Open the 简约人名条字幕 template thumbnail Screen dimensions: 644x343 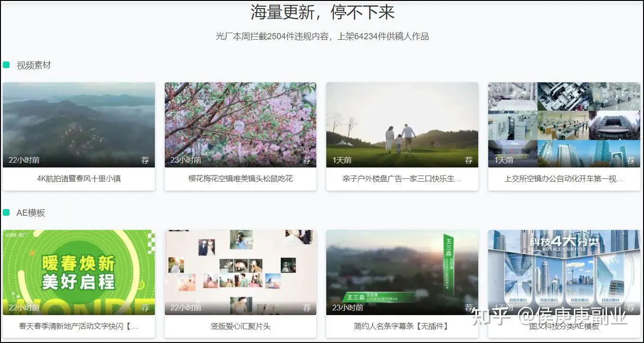[402, 273]
